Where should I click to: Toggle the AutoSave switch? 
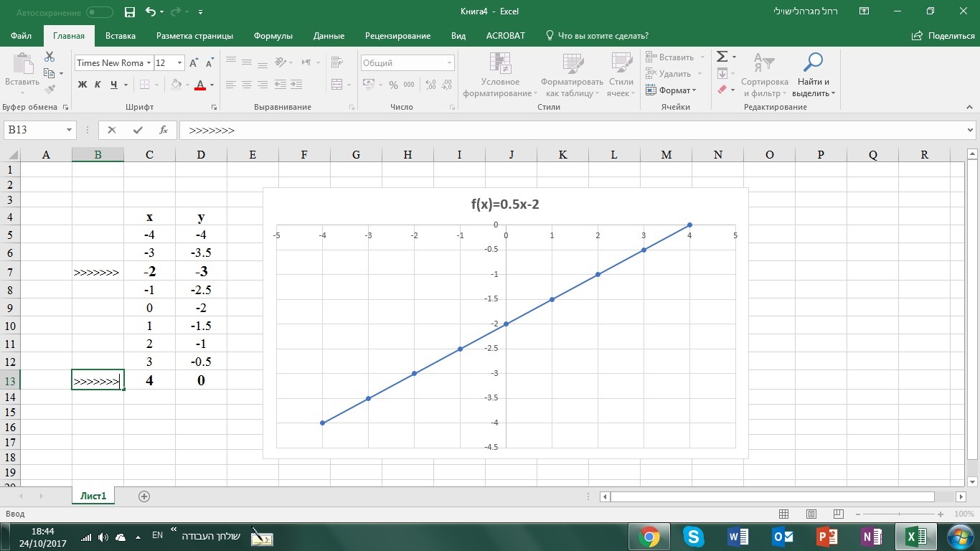click(x=99, y=12)
